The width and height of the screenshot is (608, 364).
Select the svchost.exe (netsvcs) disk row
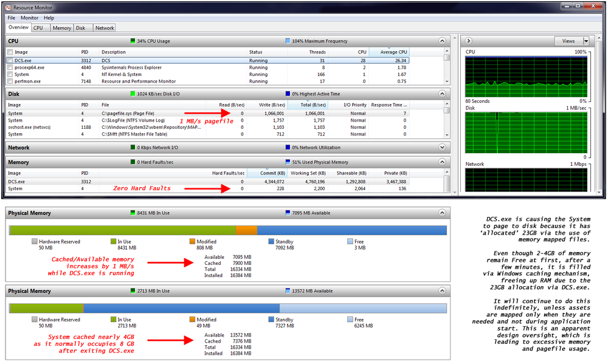(207, 127)
